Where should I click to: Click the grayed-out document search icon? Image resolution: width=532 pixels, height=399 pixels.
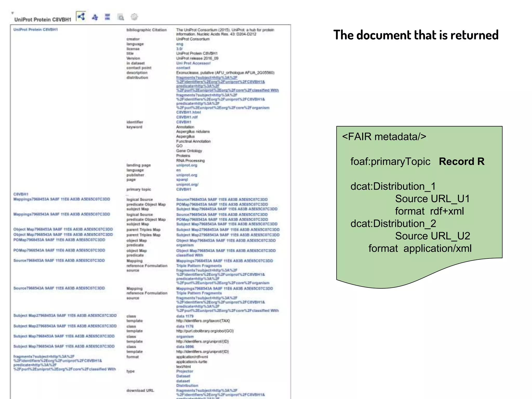121,17
